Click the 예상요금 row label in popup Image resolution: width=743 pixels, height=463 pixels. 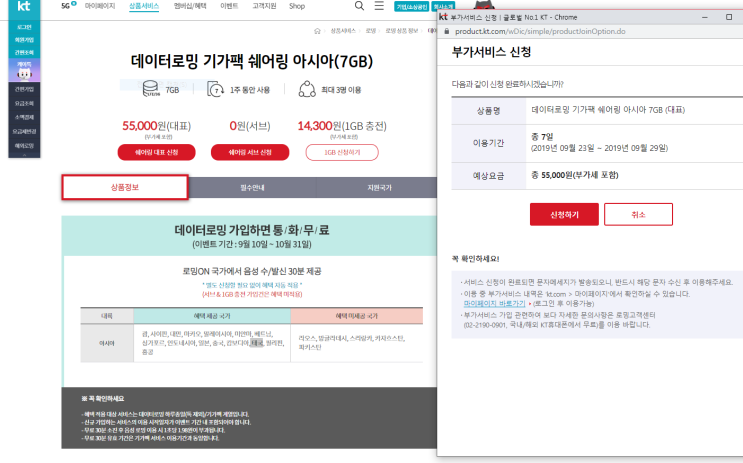tap(489, 176)
